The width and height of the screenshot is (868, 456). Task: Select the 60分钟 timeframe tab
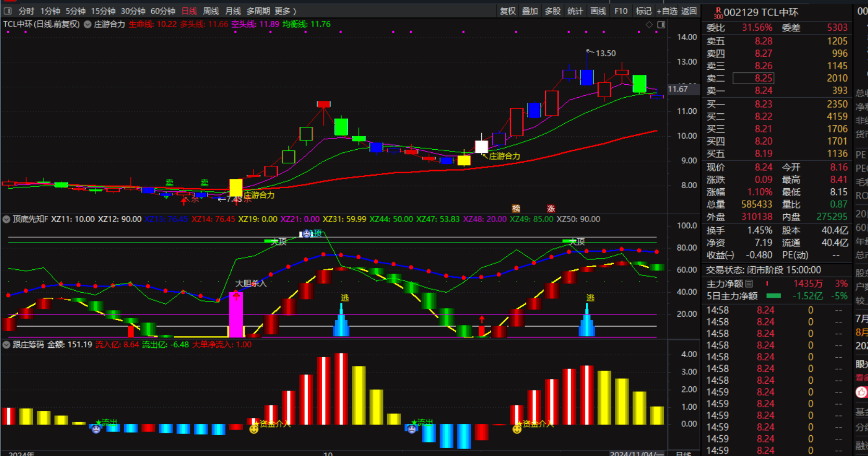[163, 11]
